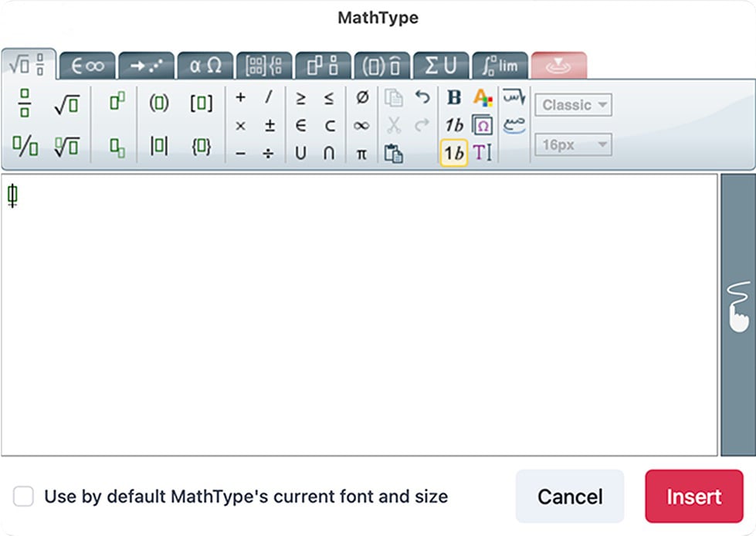Switch to handwriting input mode
The width and height of the screenshot is (756, 536).
tap(738, 314)
